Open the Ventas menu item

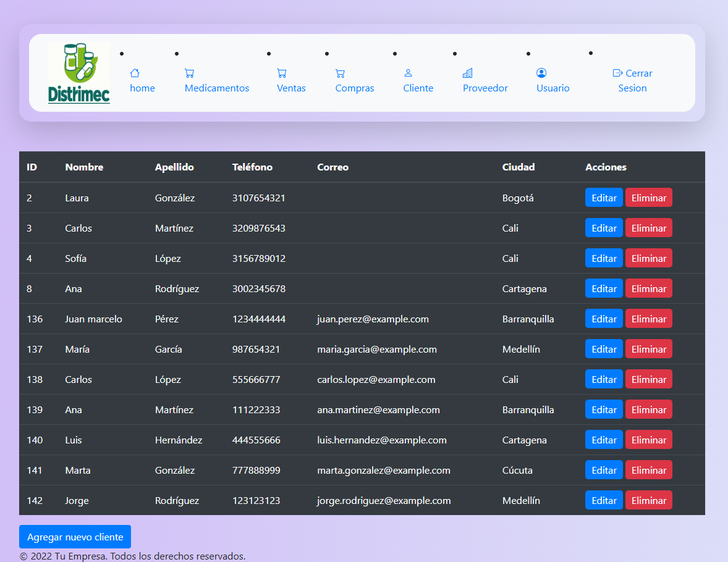point(291,88)
